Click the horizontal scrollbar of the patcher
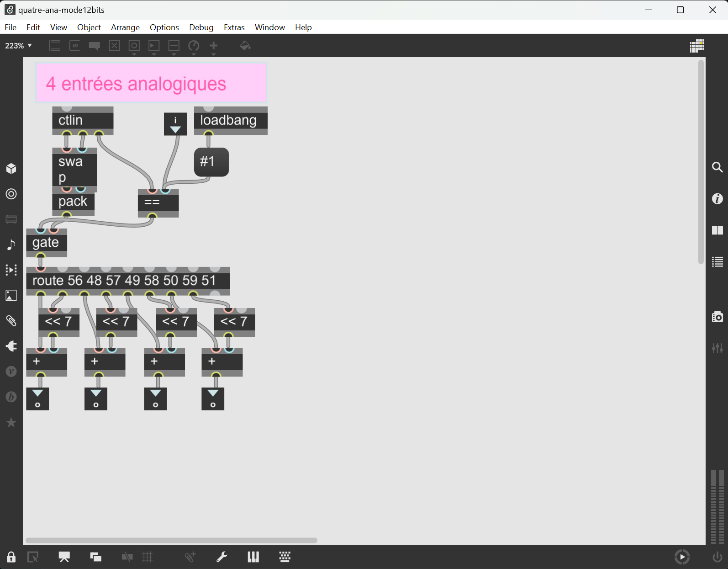 pyautogui.click(x=171, y=540)
